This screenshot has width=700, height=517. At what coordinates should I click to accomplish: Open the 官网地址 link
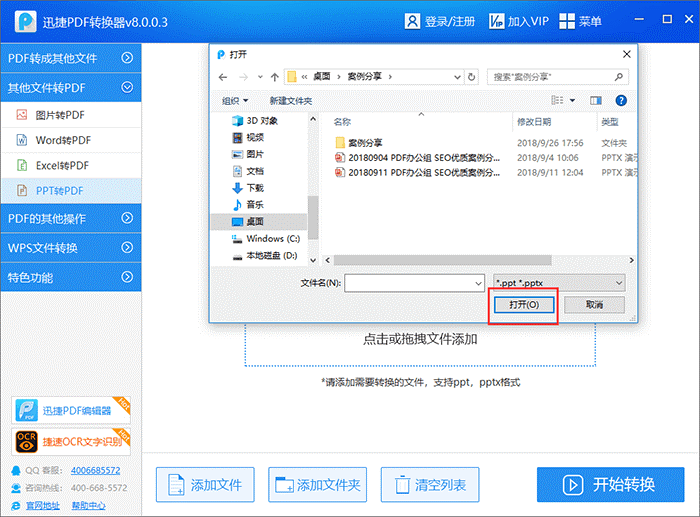coord(43,505)
